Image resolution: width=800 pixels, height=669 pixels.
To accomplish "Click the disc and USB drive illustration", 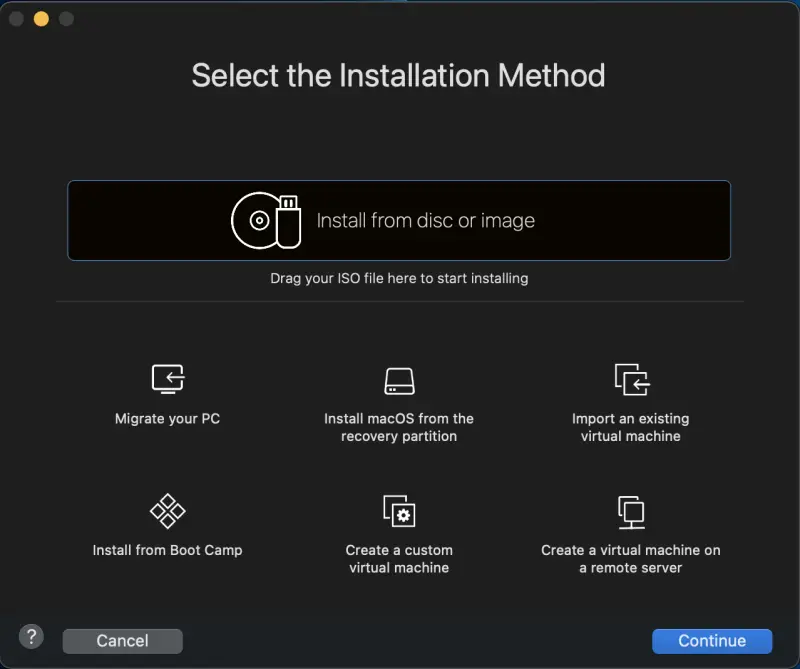I will point(265,220).
